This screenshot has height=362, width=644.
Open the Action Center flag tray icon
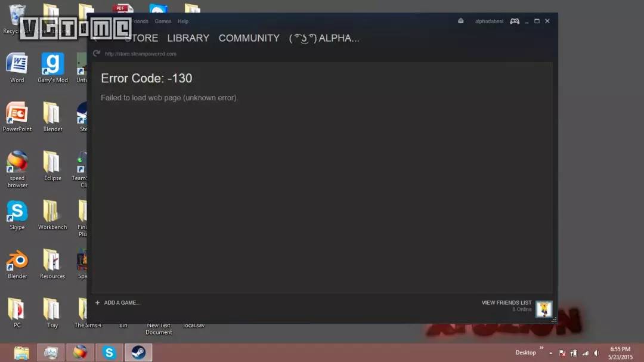[x=562, y=353]
